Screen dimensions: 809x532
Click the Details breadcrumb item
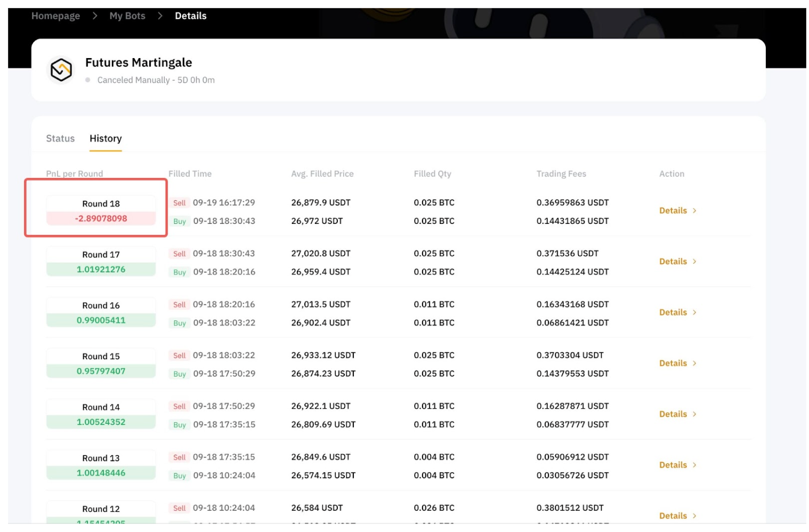(x=190, y=16)
